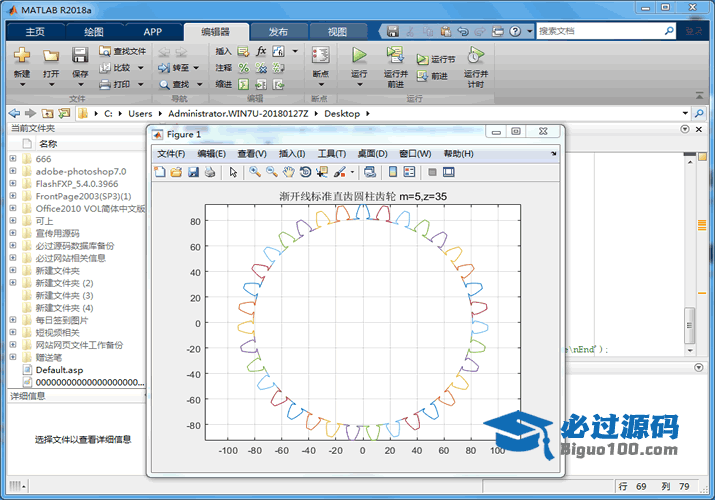Toggle the Data Cursor tool in Figure 1
Screen dimensions: 715x500
(x=322, y=172)
